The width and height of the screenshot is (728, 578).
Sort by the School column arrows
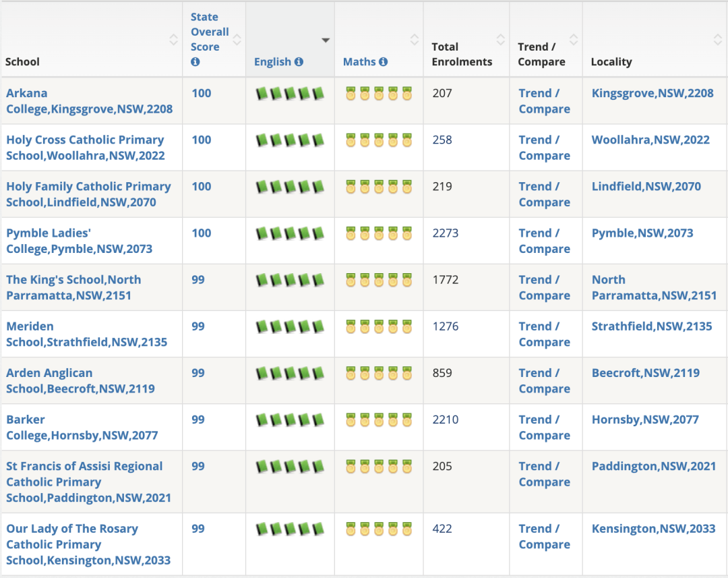tap(174, 40)
